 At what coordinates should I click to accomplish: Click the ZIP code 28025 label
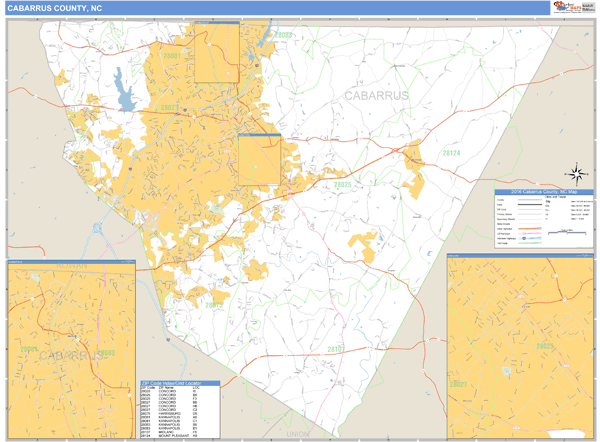[343, 184]
